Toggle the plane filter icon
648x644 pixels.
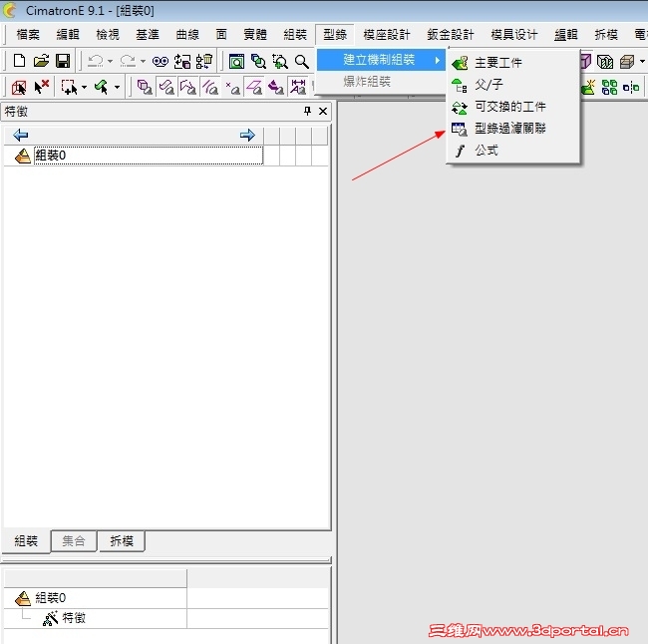click(254, 87)
